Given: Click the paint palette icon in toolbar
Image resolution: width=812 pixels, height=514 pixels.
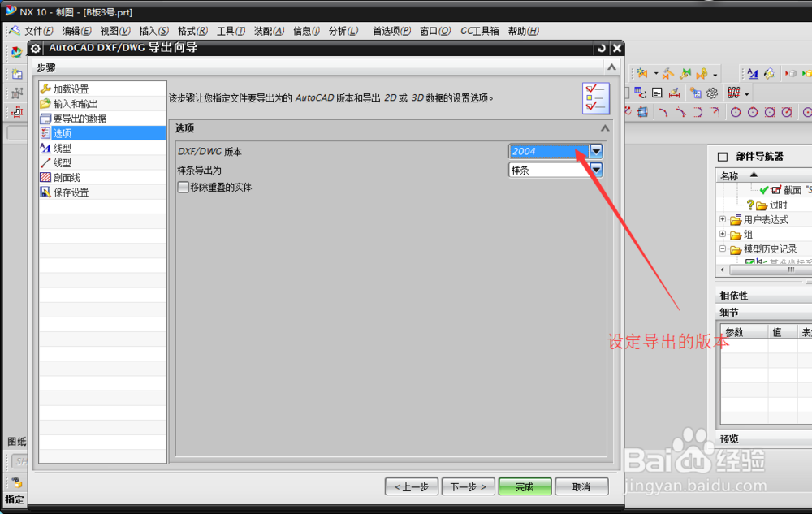Looking at the screenshot, I should (770, 74).
